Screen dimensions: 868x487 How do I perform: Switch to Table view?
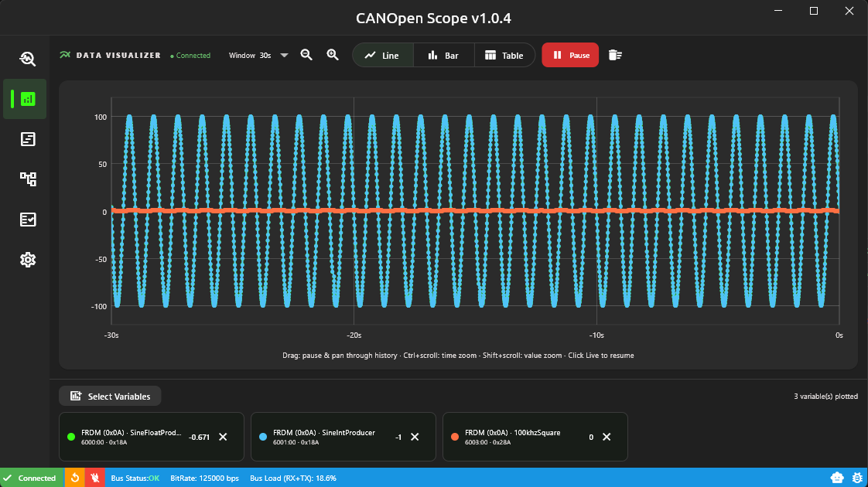point(504,56)
